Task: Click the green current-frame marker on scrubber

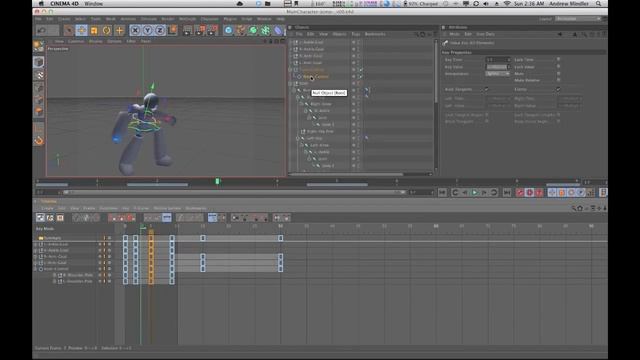Action: pyautogui.click(x=218, y=181)
